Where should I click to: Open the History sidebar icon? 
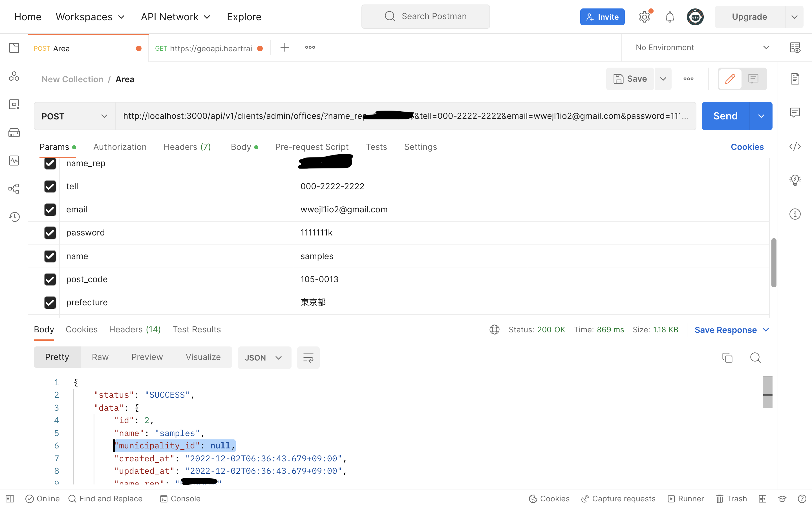pyautogui.click(x=14, y=217)
